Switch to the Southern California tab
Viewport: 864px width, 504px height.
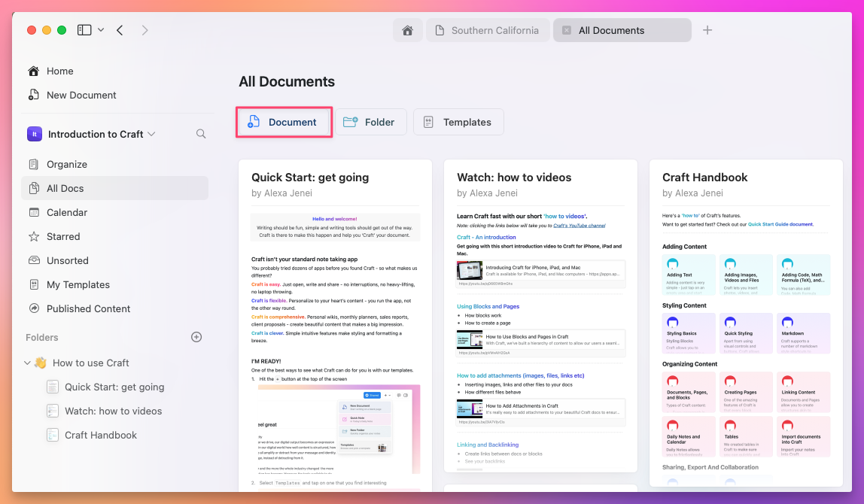[487, 30]
